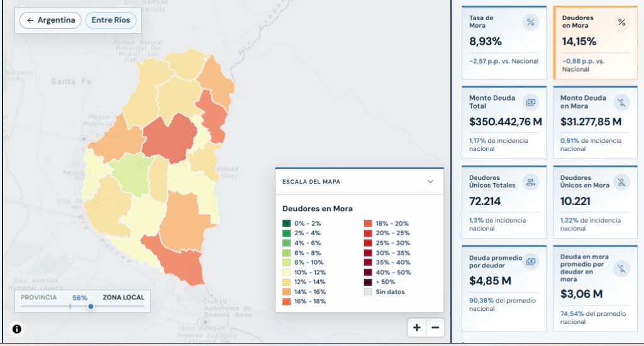644x346 pixels.
Task: Click the 12% - 14% legend swatch
Action: [286, 282]
